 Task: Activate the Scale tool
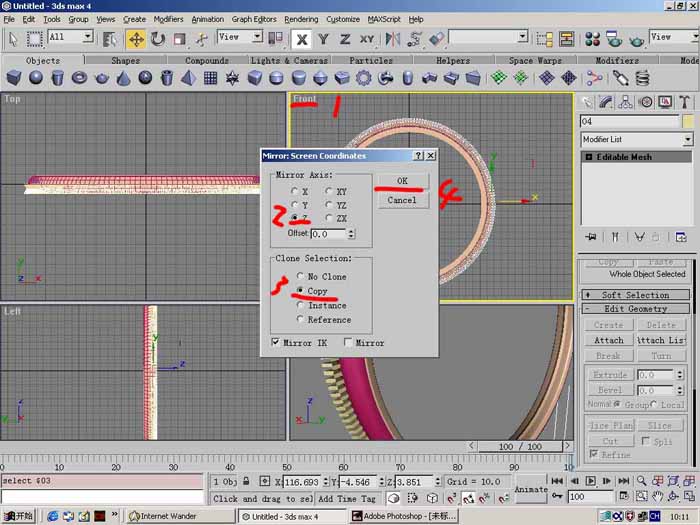(x=179, y=39)
